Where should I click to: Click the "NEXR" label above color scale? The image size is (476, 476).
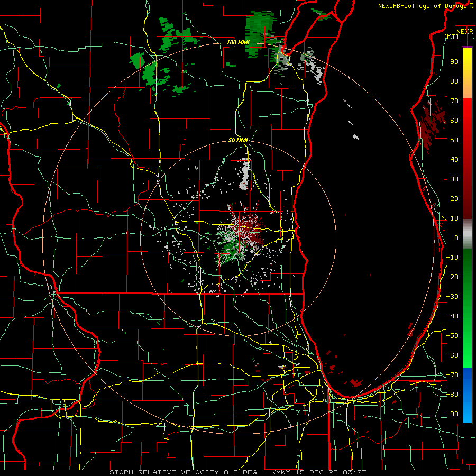(465, 32)
